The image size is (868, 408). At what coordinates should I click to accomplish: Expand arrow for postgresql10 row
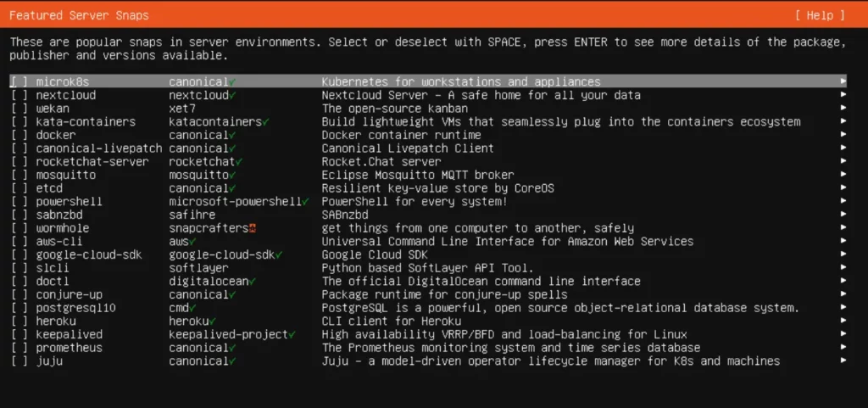(x=843, y=307)
